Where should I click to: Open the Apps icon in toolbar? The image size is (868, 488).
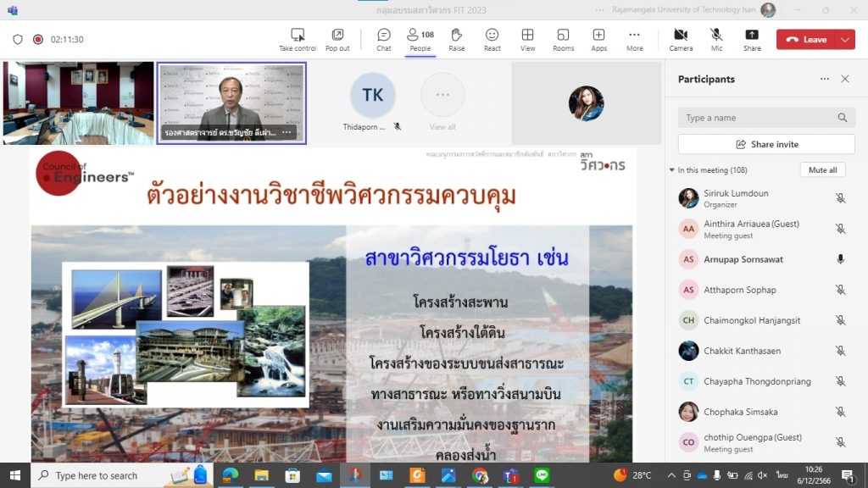pyautogui.click(x=598, y=39)
